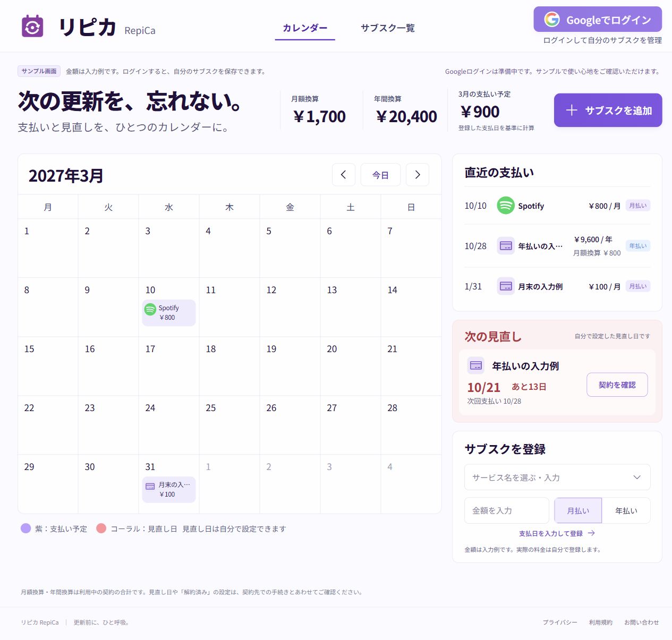The height and width of the screenshot is (640, 672).
Task: Select greyed next-month day 4
Action: 411,484
